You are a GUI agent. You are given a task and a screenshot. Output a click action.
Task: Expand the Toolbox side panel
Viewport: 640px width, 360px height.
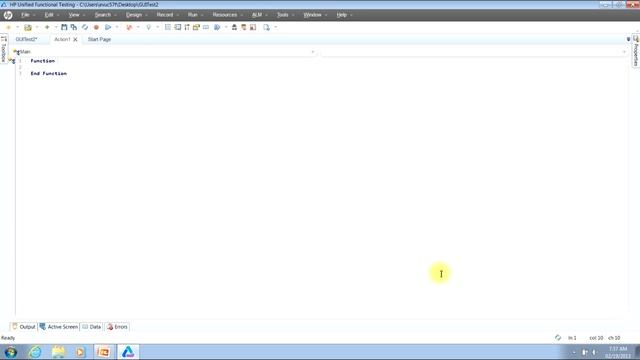[4, 49]
